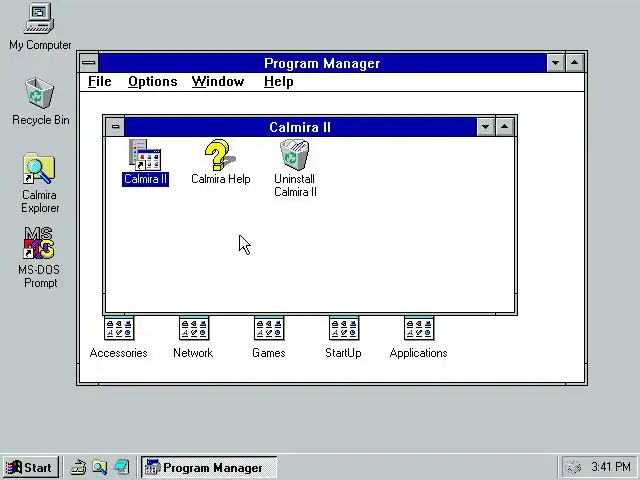Switch to Program Manager taskbar button
Image resolution: width=640 pixels, height=480 pixels.
click(209, 467)
